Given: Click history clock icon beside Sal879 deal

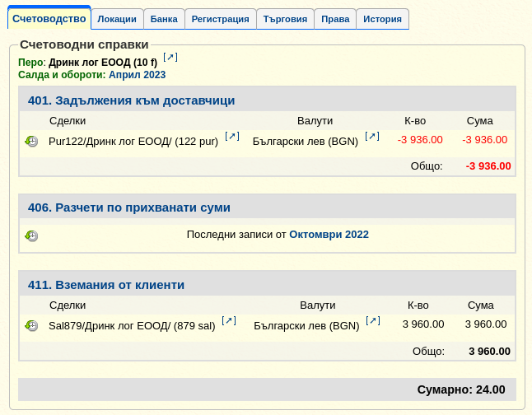Looking at the screenshot, I should tap(31, 326).
